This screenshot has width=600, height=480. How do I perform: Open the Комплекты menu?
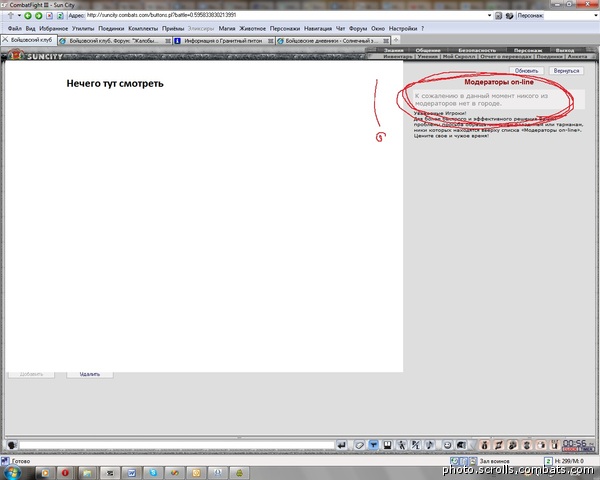coord(143,28)
